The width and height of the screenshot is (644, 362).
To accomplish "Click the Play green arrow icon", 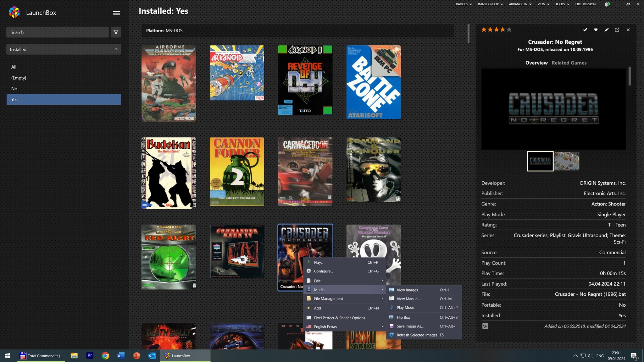I will click(309, 262).
